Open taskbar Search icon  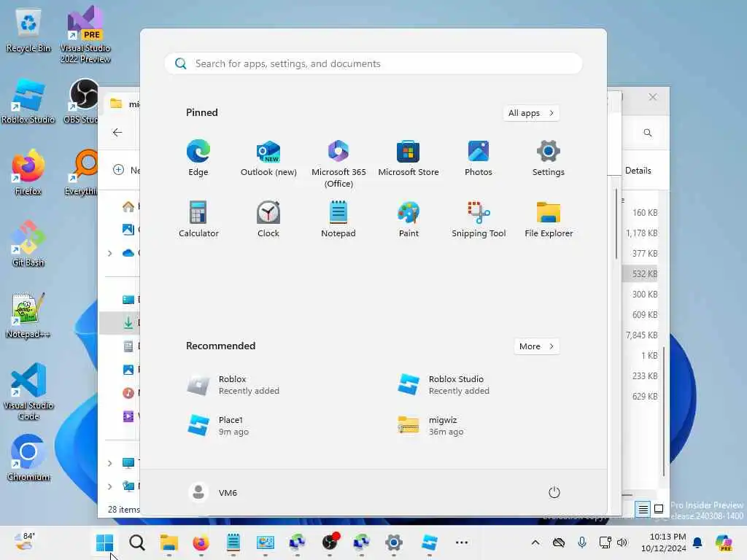pyautogui.click(x=136, y=542)
